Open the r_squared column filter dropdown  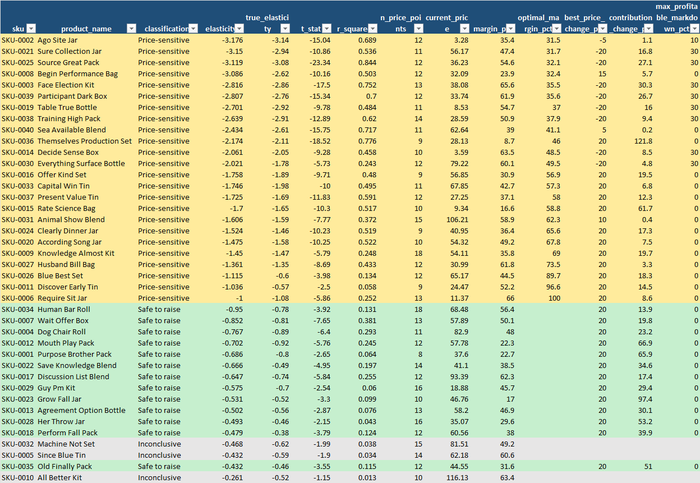coord(373,29)
